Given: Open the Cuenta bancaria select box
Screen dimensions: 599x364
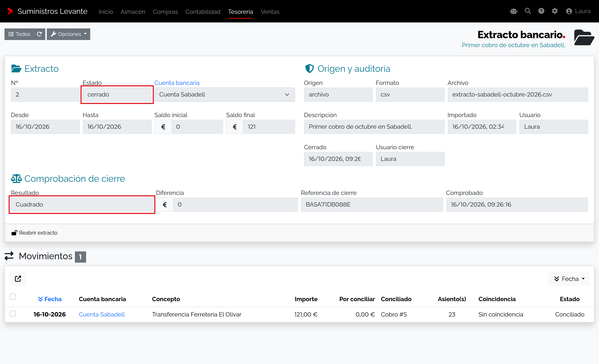Looking at the screenshot, I should click(224, 94).
